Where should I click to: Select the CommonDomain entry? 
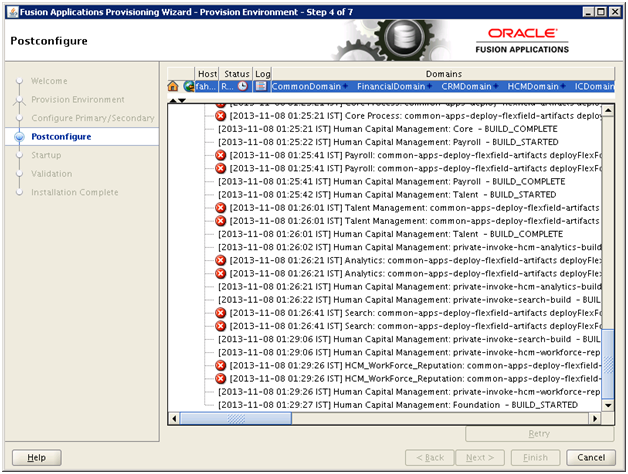(x=306, y=86)
